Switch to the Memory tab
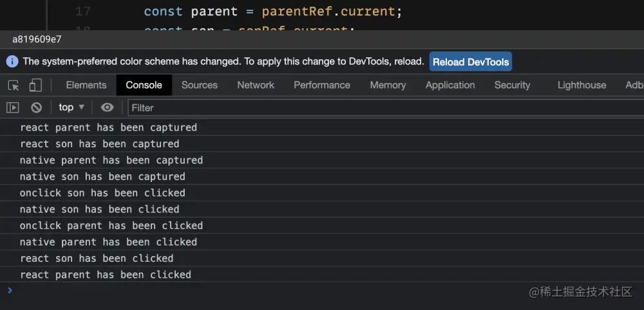This screenshot has width=644, height=310. tap(388, 85)
